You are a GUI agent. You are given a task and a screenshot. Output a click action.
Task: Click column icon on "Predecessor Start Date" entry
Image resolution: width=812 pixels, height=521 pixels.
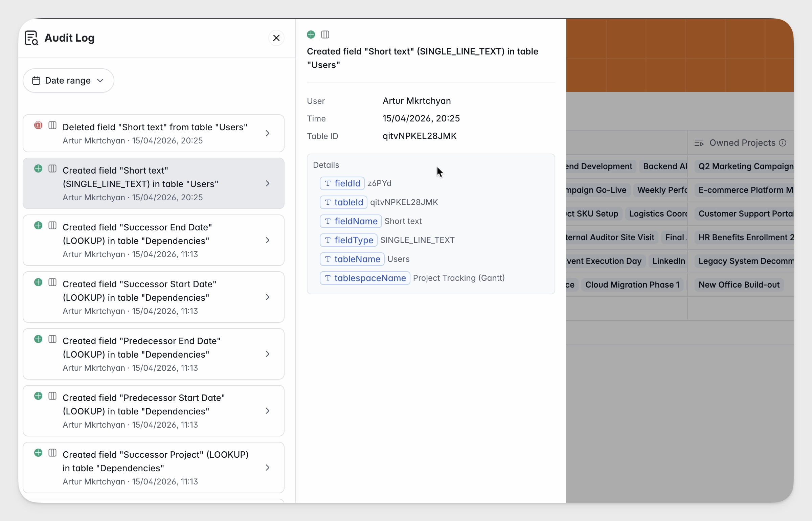point(52,396)
